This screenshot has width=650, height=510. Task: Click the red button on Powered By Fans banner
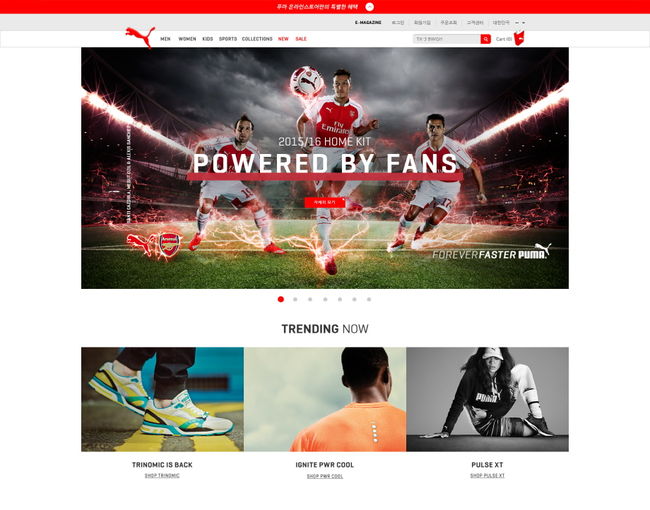coord(325,202)
